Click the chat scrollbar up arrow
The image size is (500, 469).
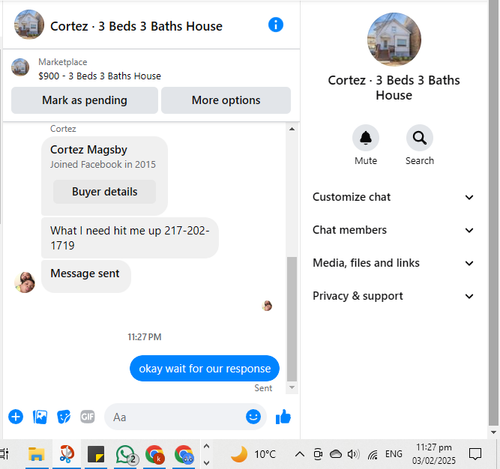pos(292,129)
